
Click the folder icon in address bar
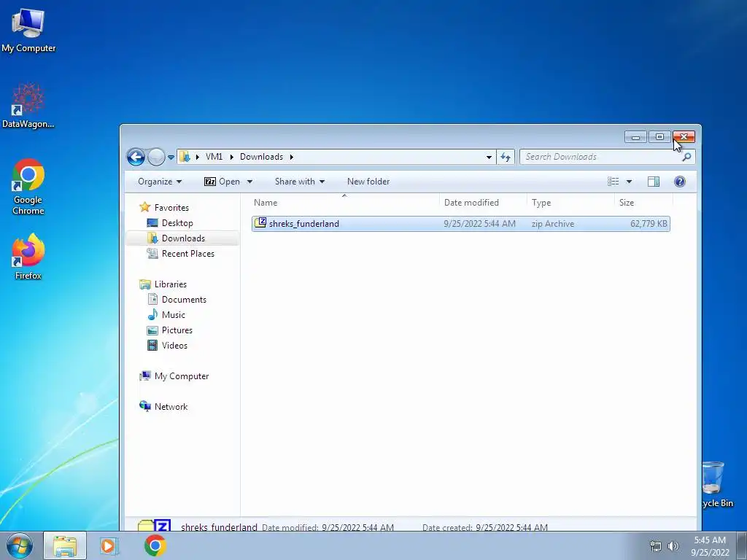185,157
